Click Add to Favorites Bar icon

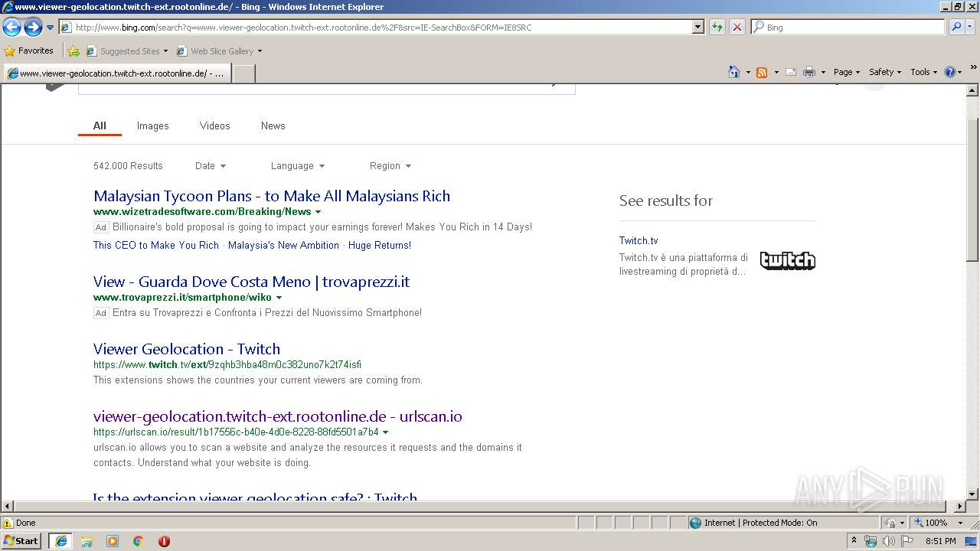point(73,51)
